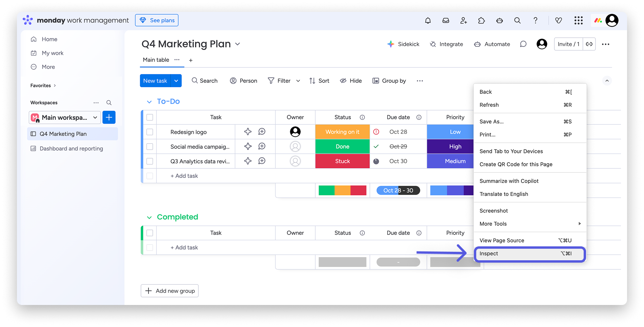Click Oct 28 - 30 date summary pill
This screenshot has width=644, height=327.
point(398,190)
